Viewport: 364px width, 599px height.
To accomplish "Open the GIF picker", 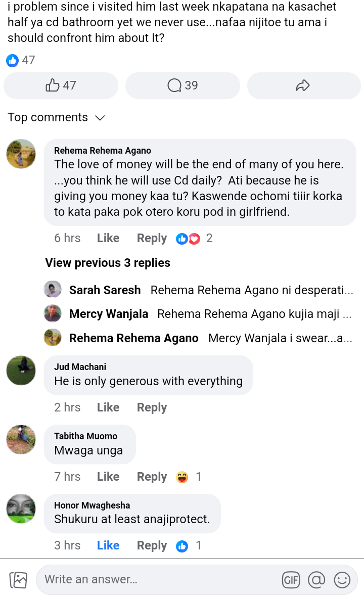I will [291, 580].
